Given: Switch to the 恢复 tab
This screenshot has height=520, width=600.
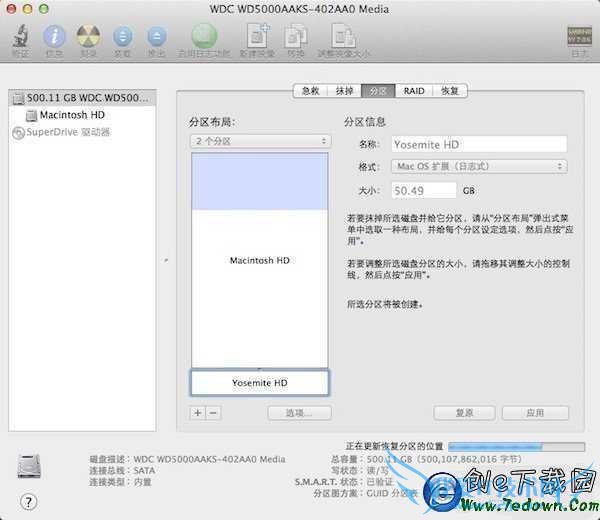Looking at the screenshot, I should tap(450, 91).
